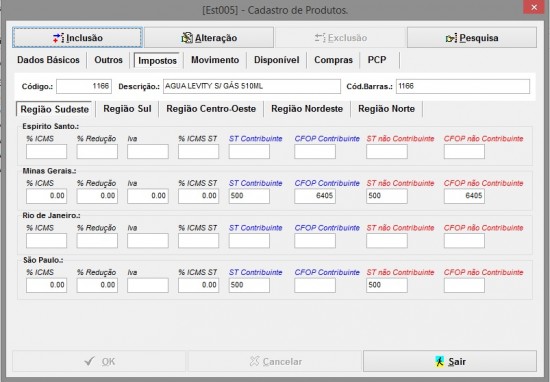Click Minas Gerais % ICMS ST field
The image size is (550, 382).
(199, 196)
